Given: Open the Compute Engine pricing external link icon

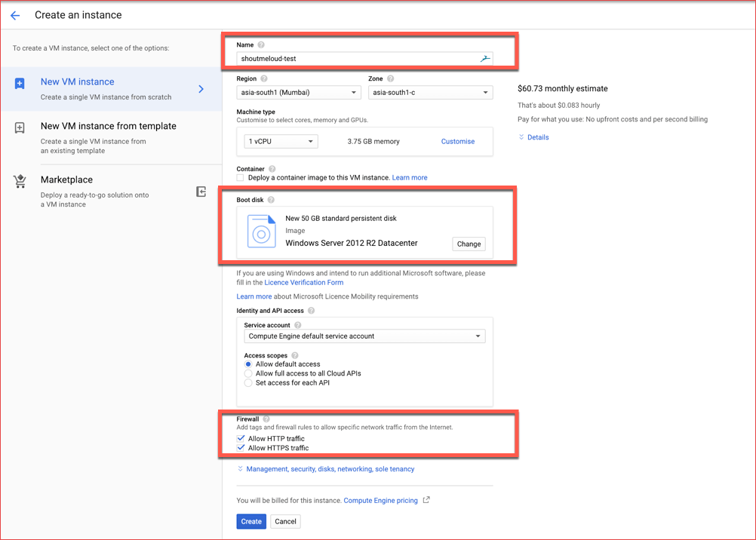Looking at the screenshot, I should (426, 500).
